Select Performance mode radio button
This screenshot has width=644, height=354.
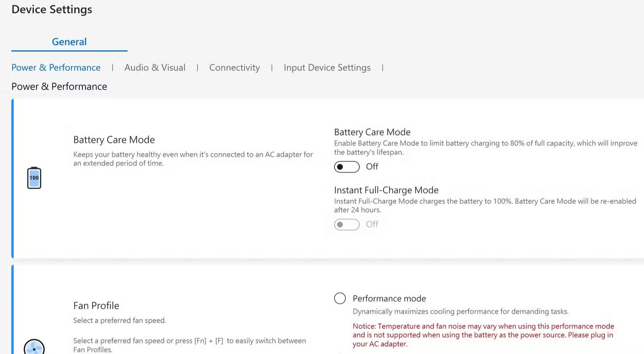[340, 298]
